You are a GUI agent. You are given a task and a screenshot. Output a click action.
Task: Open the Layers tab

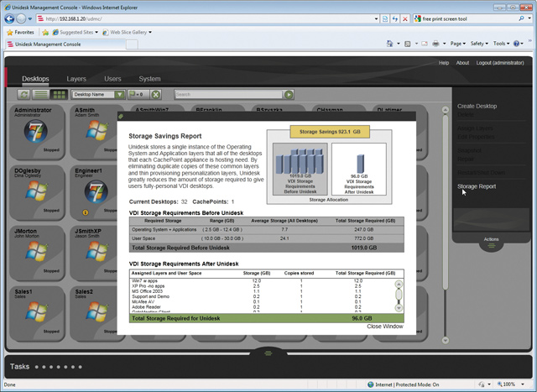[x=76, y=79]
